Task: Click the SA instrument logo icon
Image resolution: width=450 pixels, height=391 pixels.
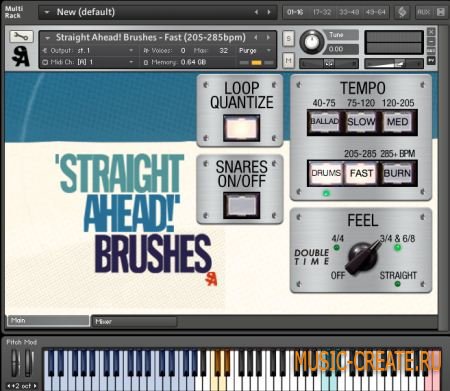Action: click(x=21, y=56)
